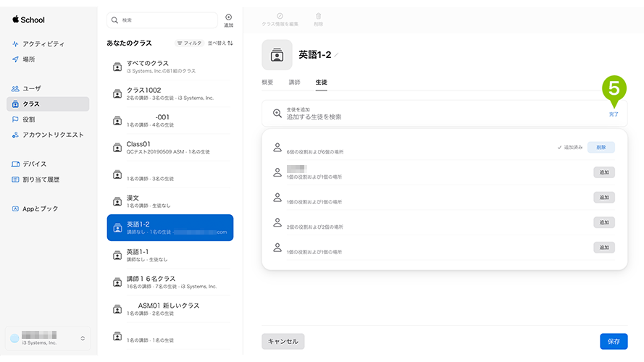Select 漢文 class row
Image resolution: width=644 pixels, height=362 pixels.
(x=170, y=201)
